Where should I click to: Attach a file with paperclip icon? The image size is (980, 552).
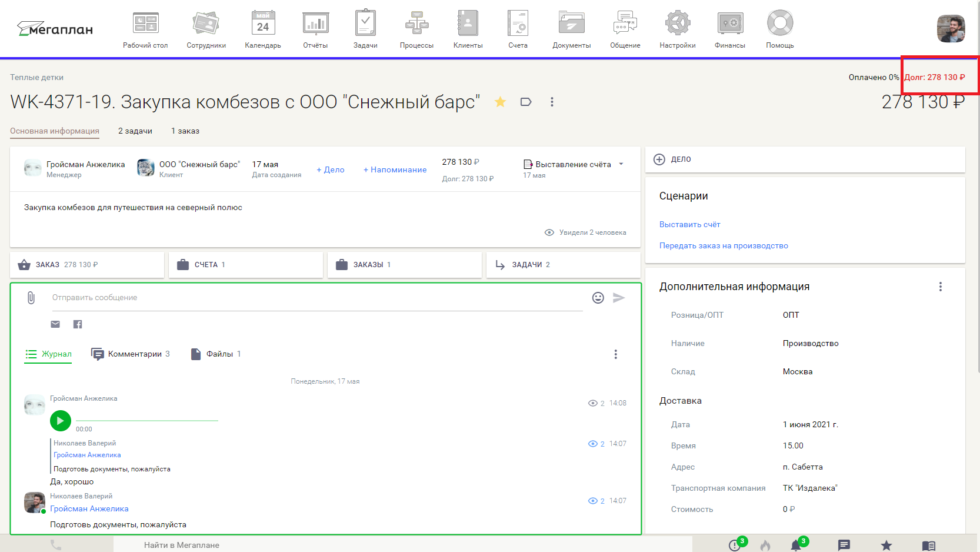pyautogui.click(x=31, y=298)
